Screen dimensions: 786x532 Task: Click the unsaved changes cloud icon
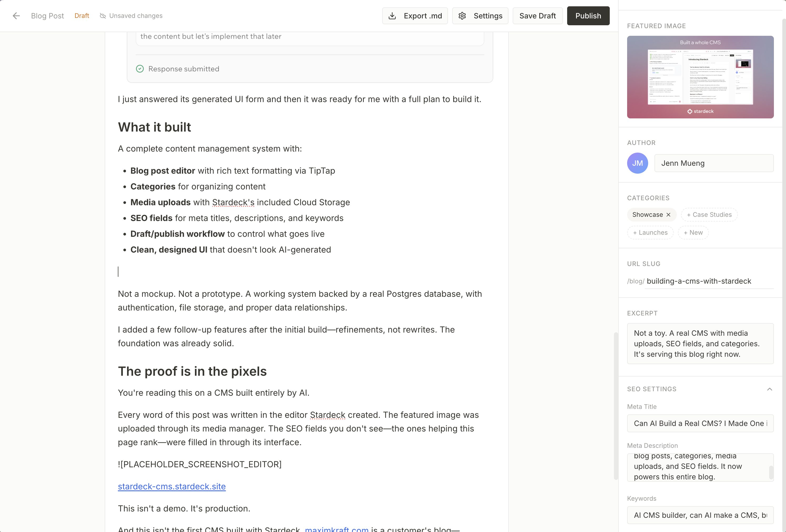coord(103,16)
